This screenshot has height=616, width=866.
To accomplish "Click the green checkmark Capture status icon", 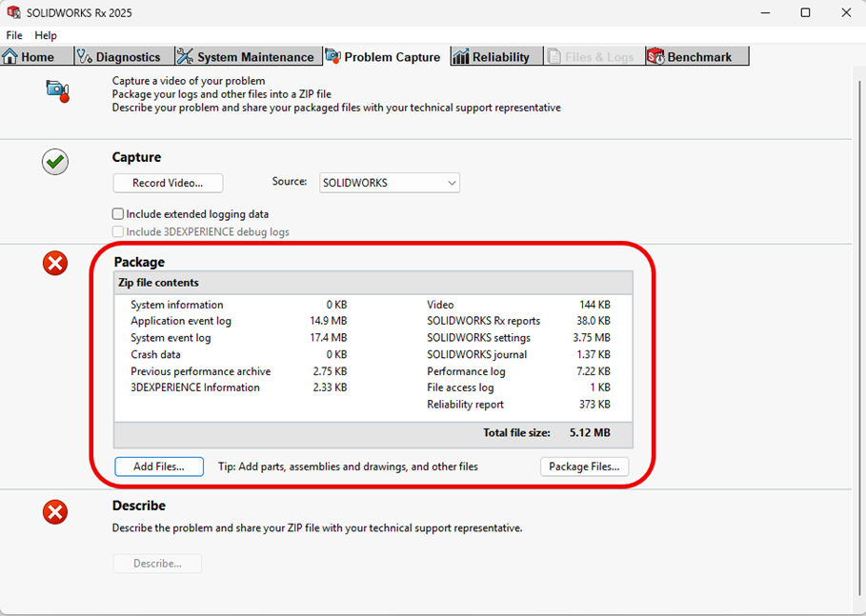I will 55,162.
